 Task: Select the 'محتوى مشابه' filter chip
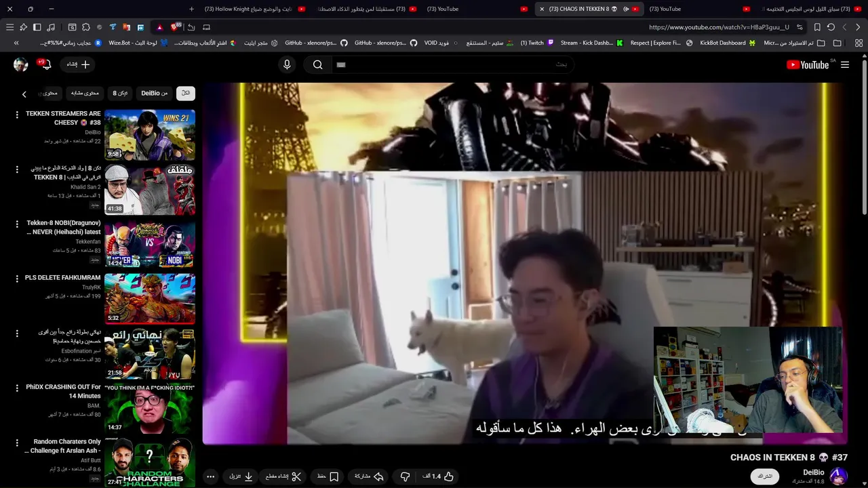[85, 93]
